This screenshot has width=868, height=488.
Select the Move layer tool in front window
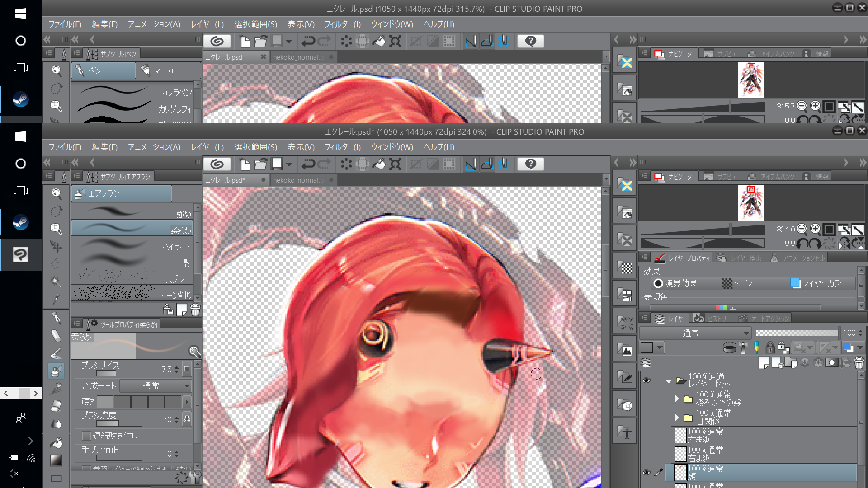[x=56, y=246]
